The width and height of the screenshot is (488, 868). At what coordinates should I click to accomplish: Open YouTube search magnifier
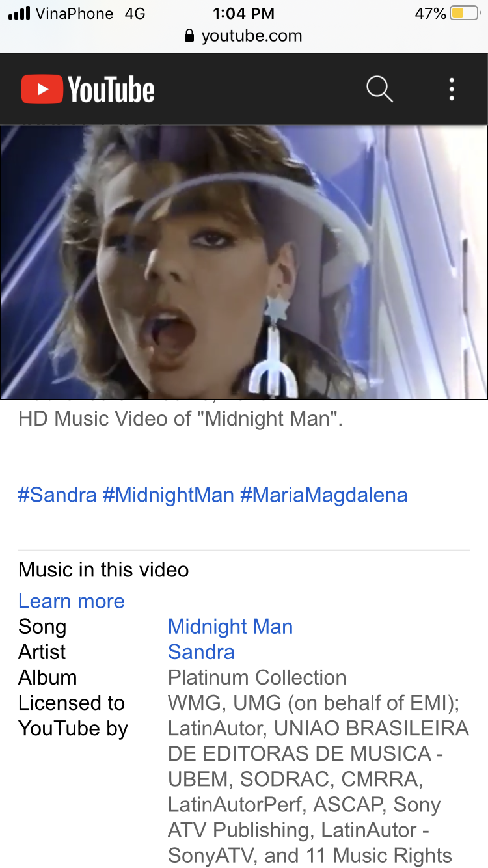coord(379,89)
